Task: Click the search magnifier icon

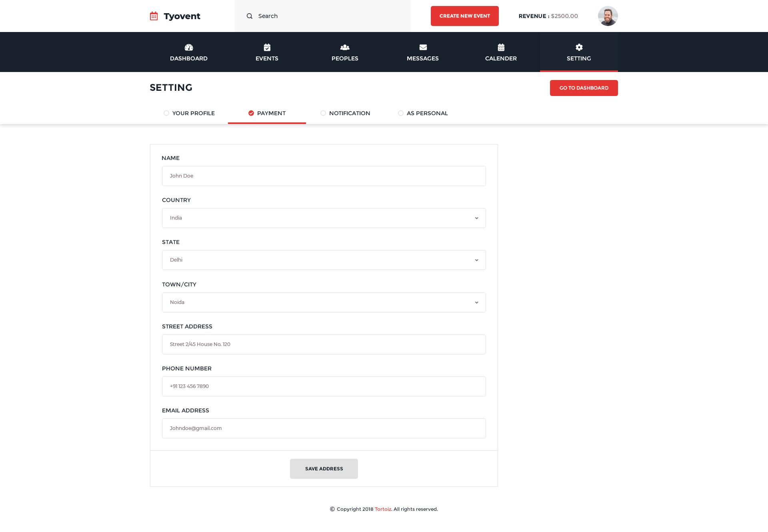Action: pyautogui.click(x=250, y=16)
